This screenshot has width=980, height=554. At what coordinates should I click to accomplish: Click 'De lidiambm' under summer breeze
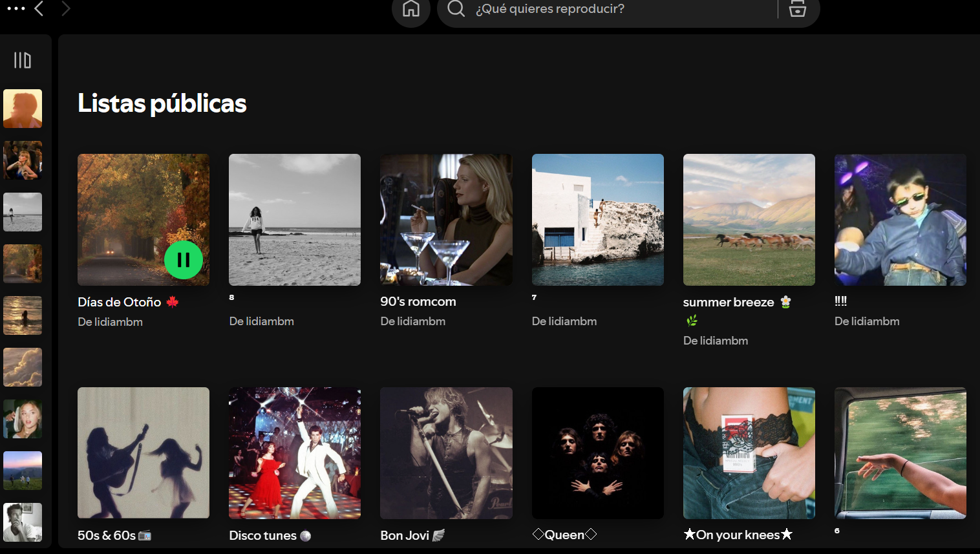coord(716,341)
